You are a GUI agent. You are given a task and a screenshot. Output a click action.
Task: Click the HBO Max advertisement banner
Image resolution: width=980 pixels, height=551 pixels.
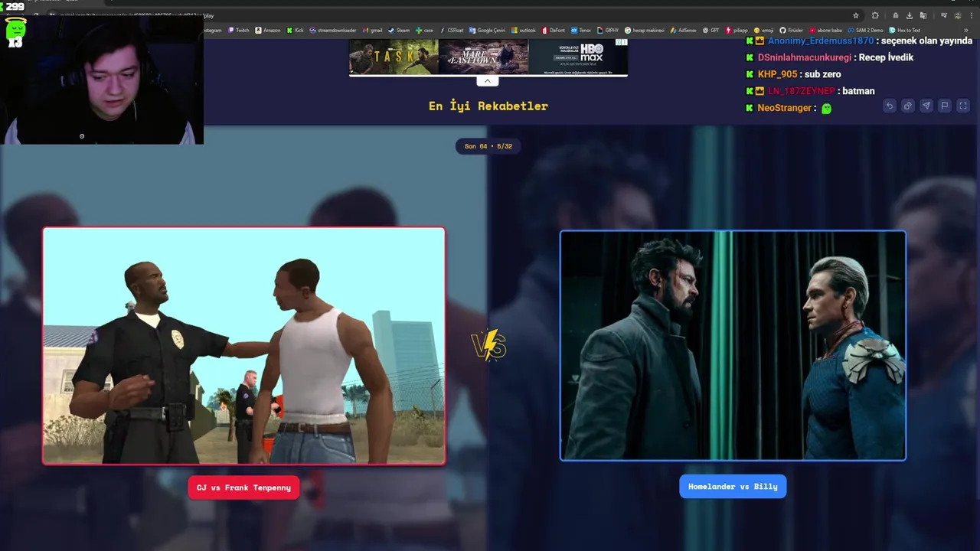(488, 57)
